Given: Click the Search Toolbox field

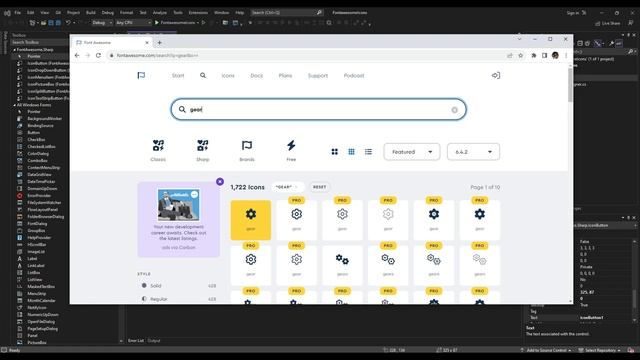Looking at the screenshot, I should (40, 42).
